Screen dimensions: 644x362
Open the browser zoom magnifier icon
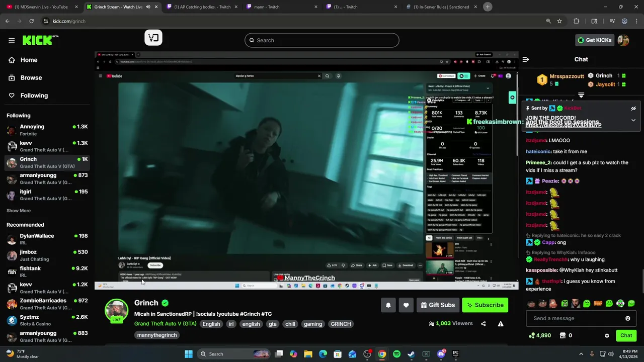(x=548, y=21)
